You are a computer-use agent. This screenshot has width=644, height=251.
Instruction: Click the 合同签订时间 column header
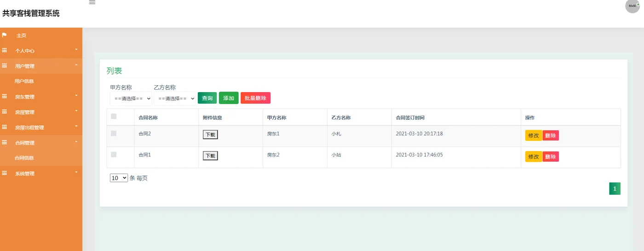pyautogui.click(x=410, y=118)
